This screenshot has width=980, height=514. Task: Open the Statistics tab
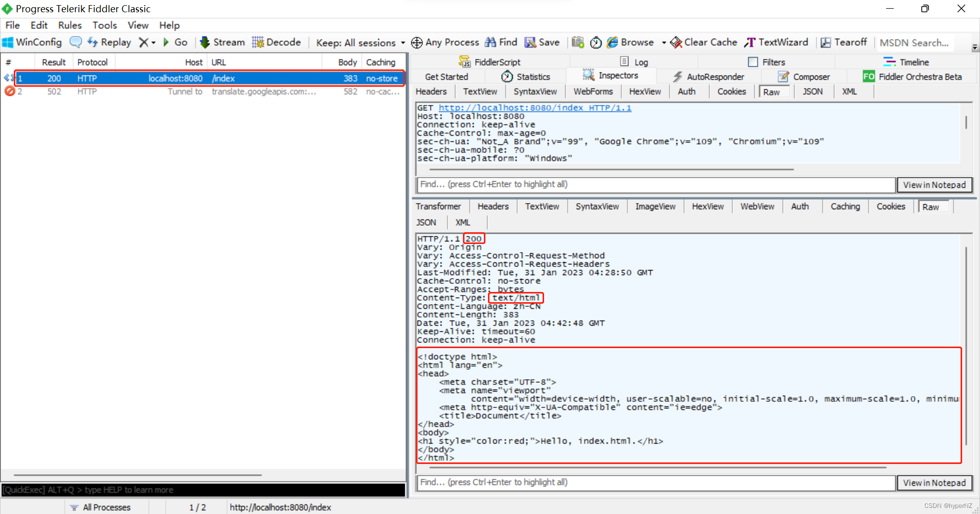point(526,77)
